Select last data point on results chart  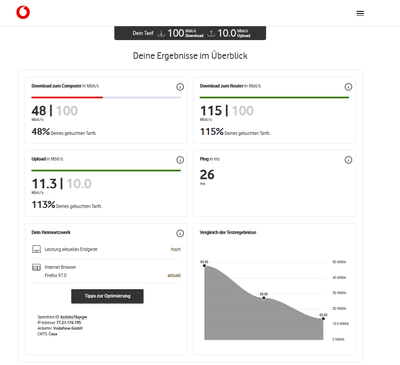point(323,319)
